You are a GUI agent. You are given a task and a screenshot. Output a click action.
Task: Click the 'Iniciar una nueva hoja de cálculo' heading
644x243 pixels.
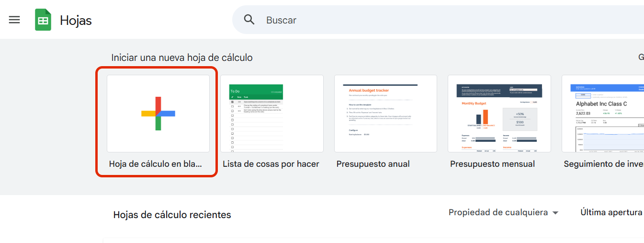(x=182, y=58)
